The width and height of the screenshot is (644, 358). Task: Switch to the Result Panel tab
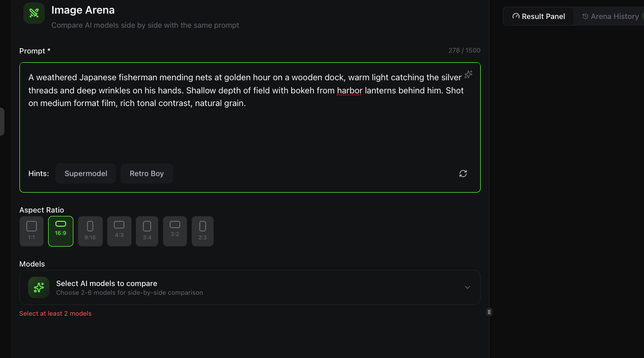pos(539,17)
